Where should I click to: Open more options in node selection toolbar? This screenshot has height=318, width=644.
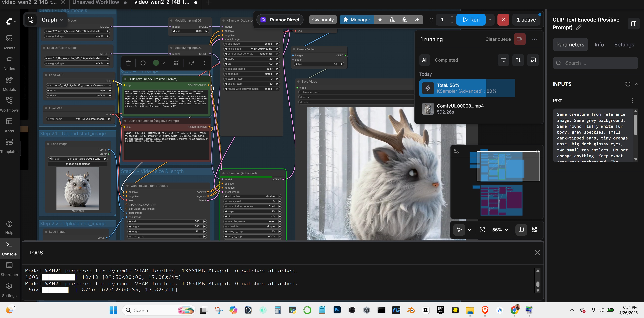pyautogui.click(x=204, y=63)
